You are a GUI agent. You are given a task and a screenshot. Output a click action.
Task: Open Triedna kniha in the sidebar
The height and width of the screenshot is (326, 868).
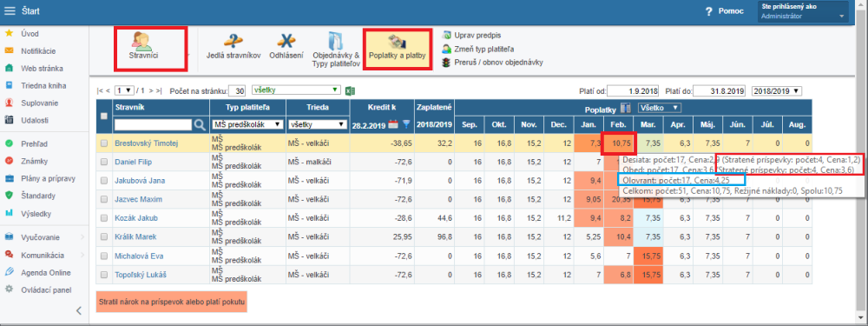click(x=43, y=86)
